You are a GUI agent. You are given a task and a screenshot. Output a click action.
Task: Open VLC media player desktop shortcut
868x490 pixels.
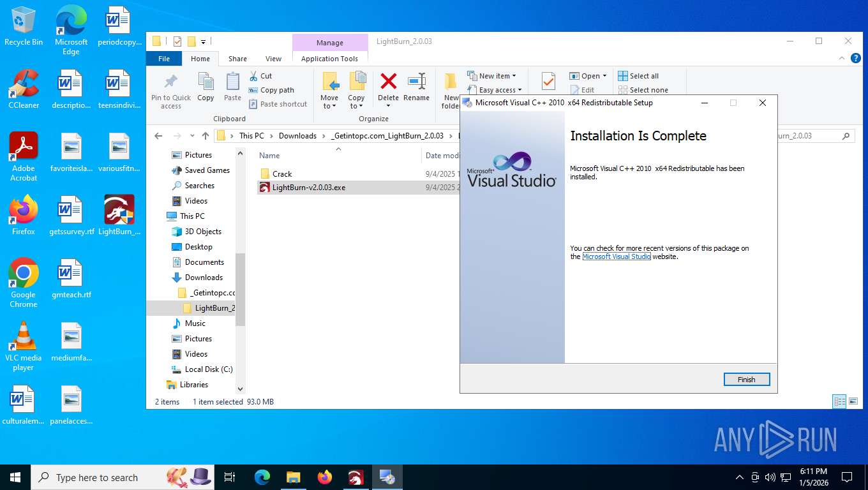tap(24, 346)
